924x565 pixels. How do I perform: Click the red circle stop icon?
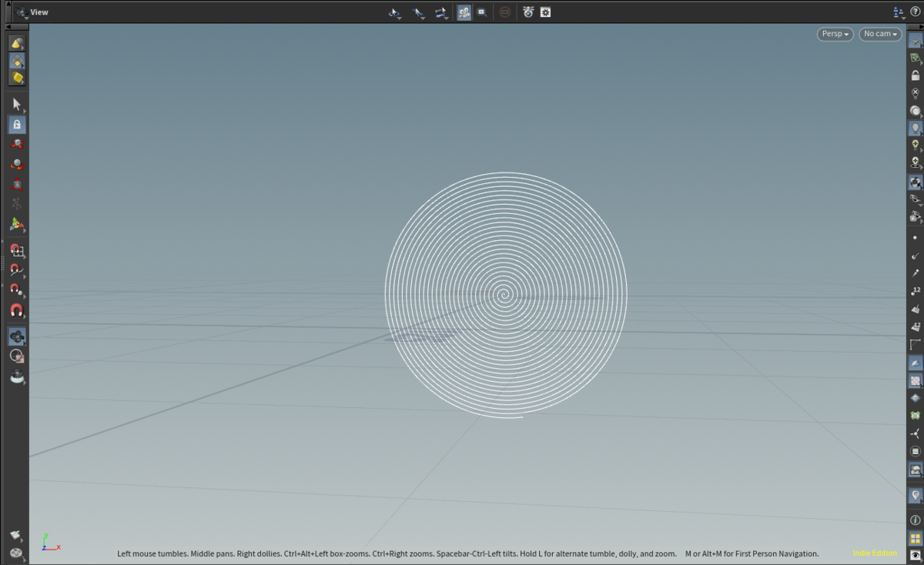pyautogui.click(x=504, y=12)
